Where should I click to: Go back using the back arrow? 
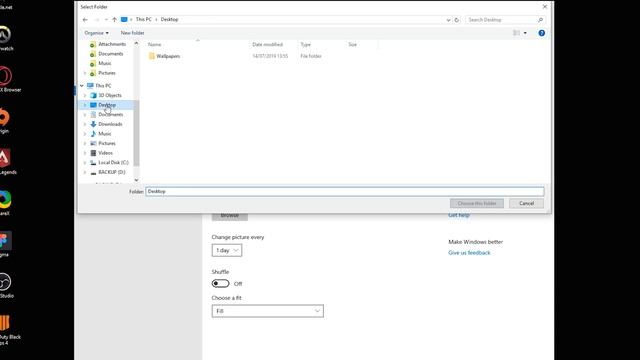pos(85,20)
